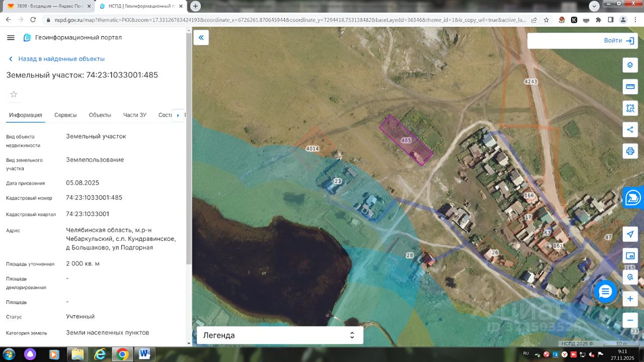Click the parcel labeled 485 on the map

[x=406, y=140]
